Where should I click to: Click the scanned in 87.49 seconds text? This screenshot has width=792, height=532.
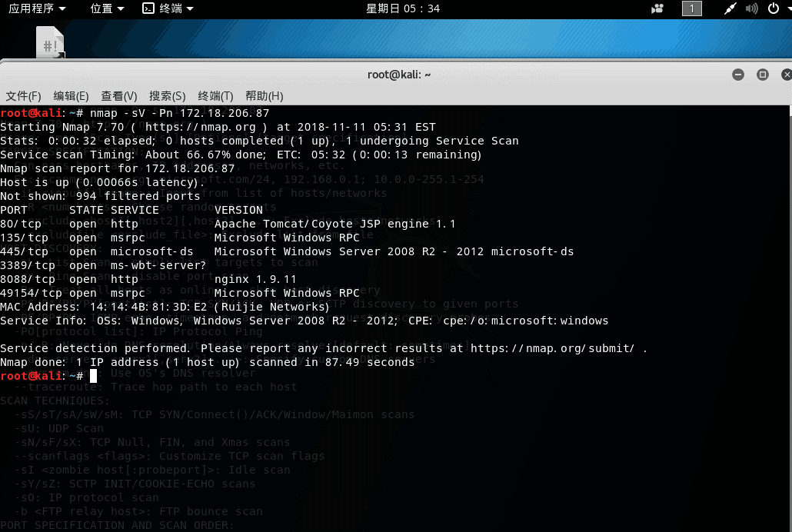point(332,362)
